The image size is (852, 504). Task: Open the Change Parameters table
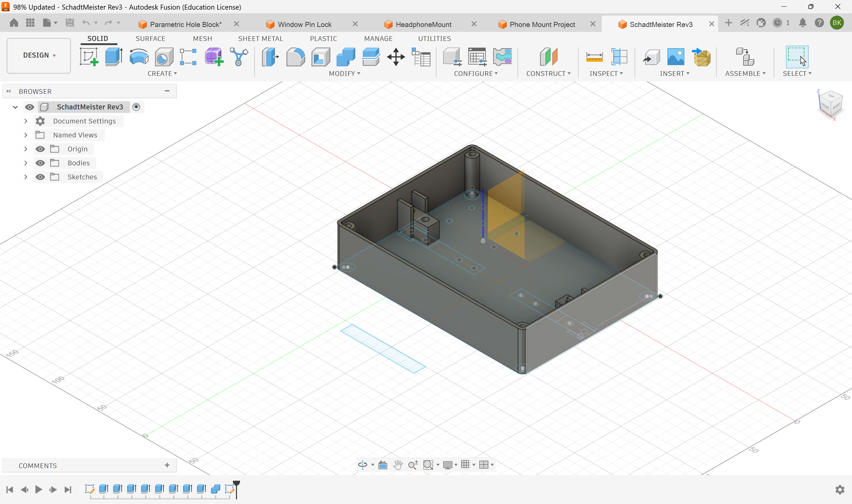coord(421,57)
